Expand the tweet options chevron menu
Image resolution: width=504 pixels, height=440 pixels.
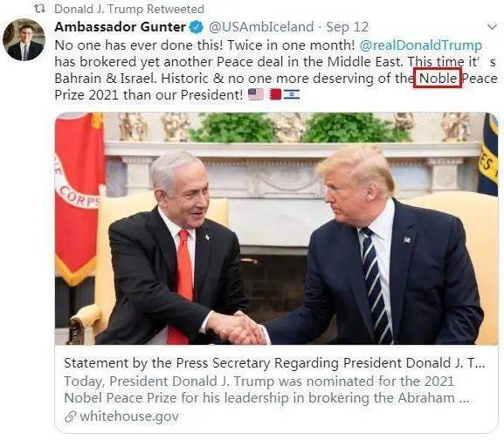492,27
